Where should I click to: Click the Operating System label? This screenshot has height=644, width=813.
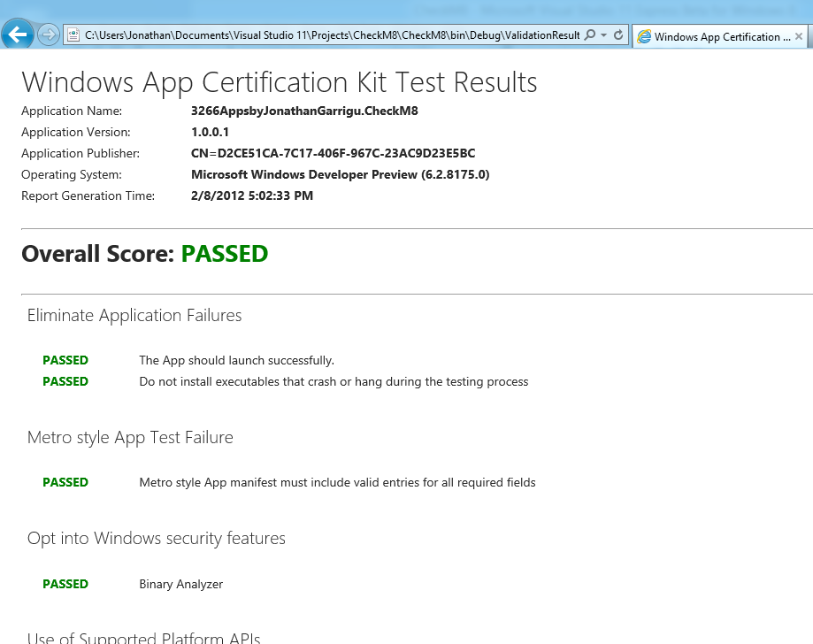72,175
